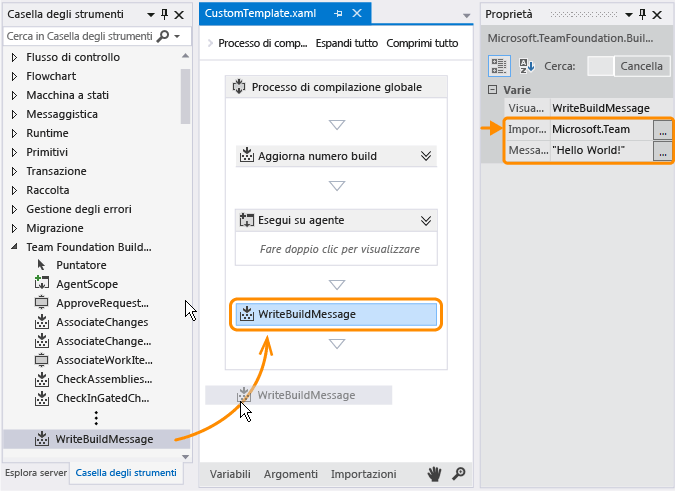Screen dimensions: 675x491
Task: Sort properties alphabetically A-Z icon
Action: coord(526,66)
